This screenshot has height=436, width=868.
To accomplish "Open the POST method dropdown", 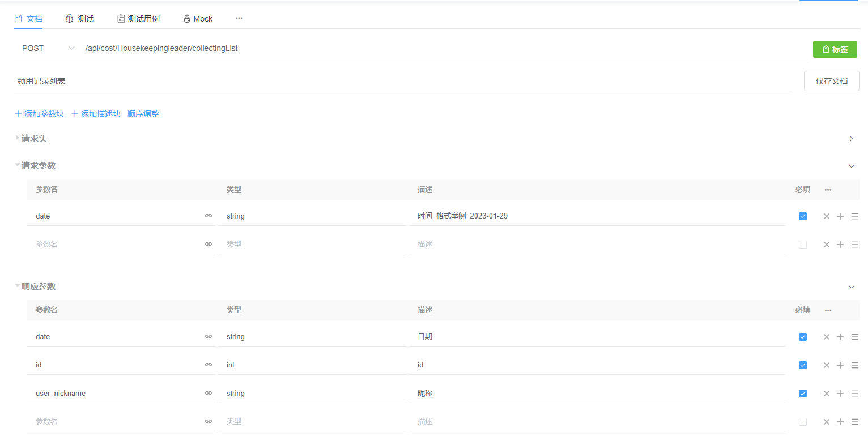I will [x=48, y=49].
